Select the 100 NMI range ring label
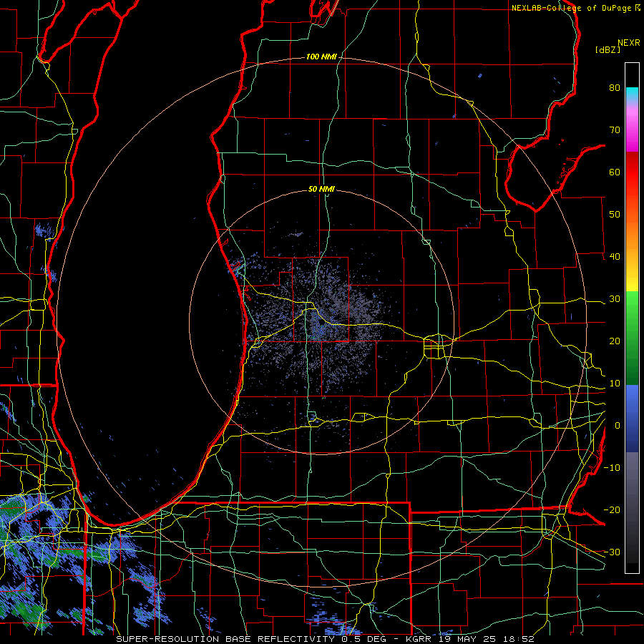644x644 pixels. 321,57
